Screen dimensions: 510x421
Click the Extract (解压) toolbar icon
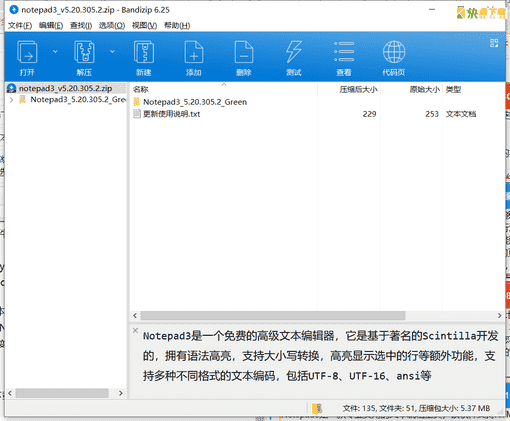(x=84, y=52)
